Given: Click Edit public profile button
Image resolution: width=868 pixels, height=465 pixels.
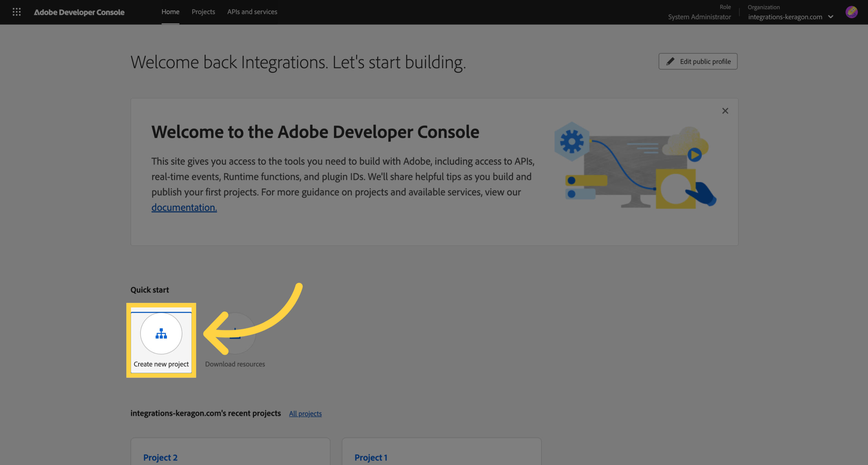Looking at the screenshot, I should 698,61.
